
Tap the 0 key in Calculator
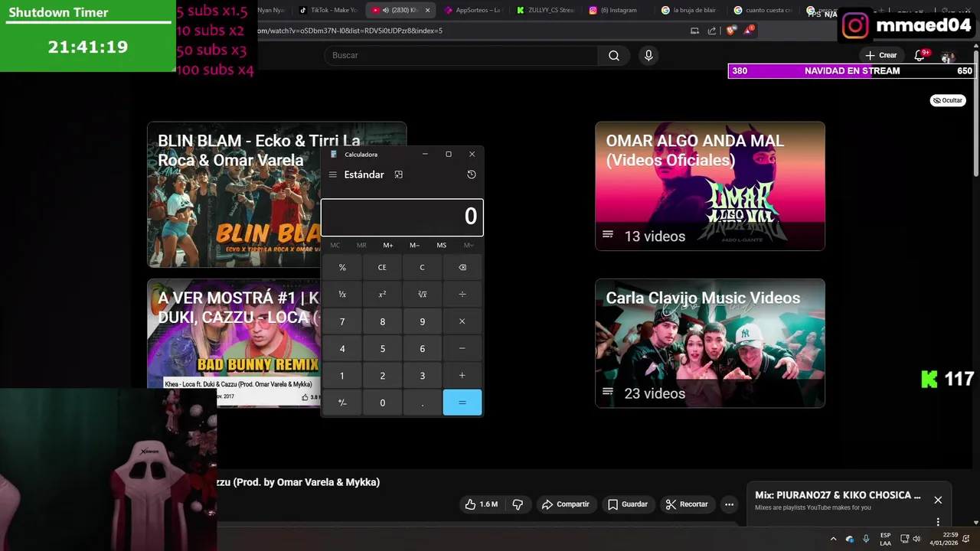382,403
